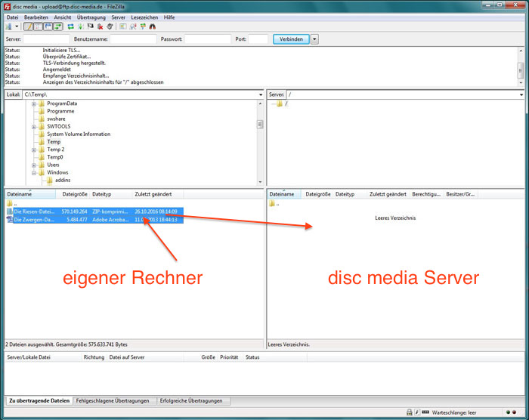This screenshot has width=529, height=420.
Task: Click the speed limits status icon
Action: pos(417,412)
